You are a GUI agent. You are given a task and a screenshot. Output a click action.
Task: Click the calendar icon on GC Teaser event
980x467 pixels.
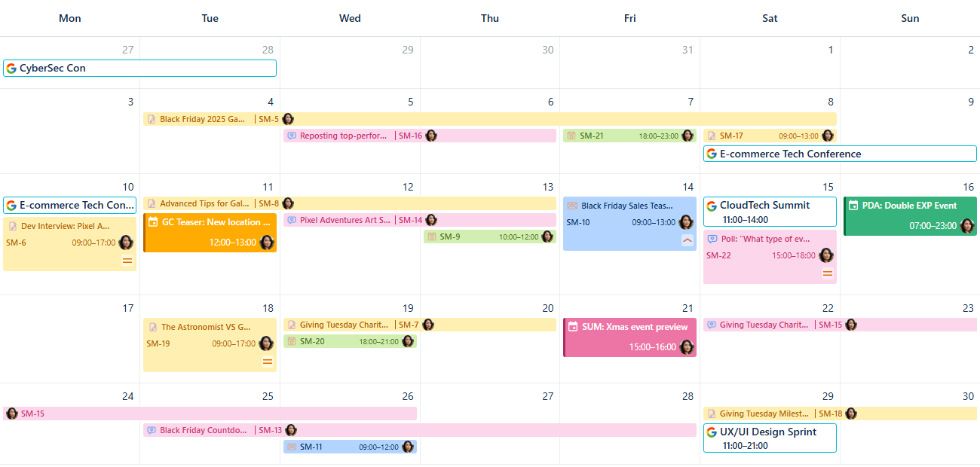153,222
